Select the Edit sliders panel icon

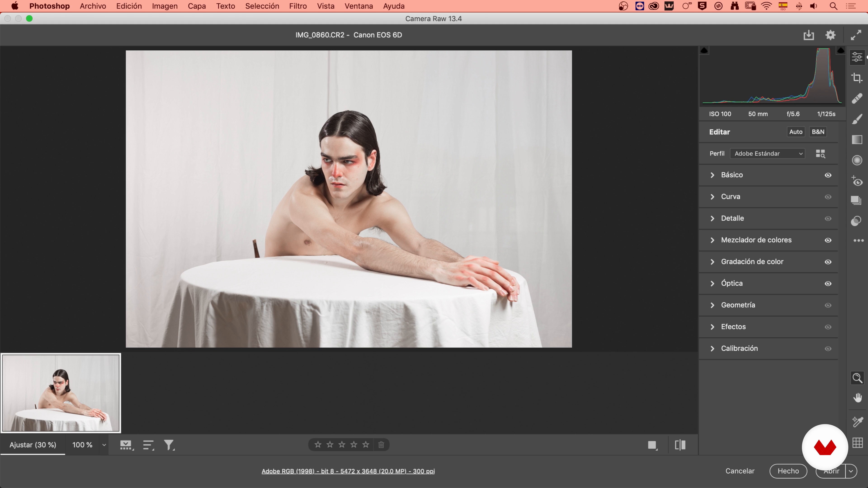coord(857,57)
